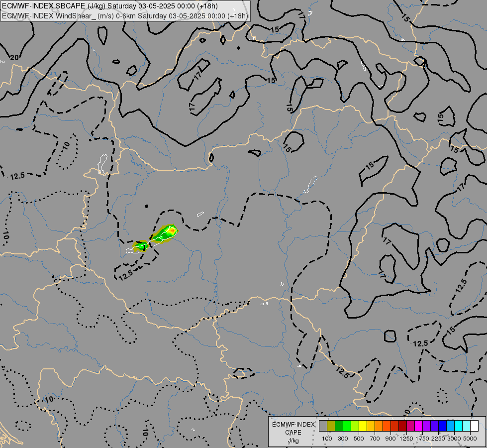This screenshot has width=487, height=448.
Task: Pick the pure yellow swatch after 500
Action: tap(363, 426)
